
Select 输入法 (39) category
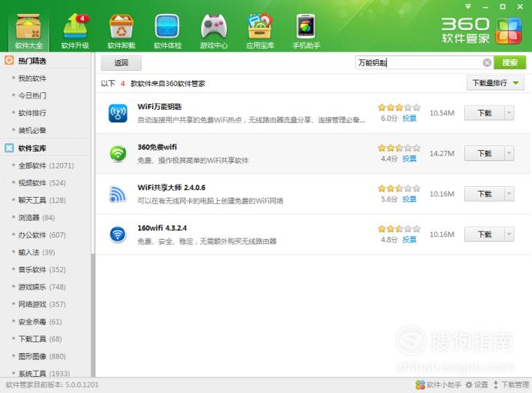tap(36, 252)
